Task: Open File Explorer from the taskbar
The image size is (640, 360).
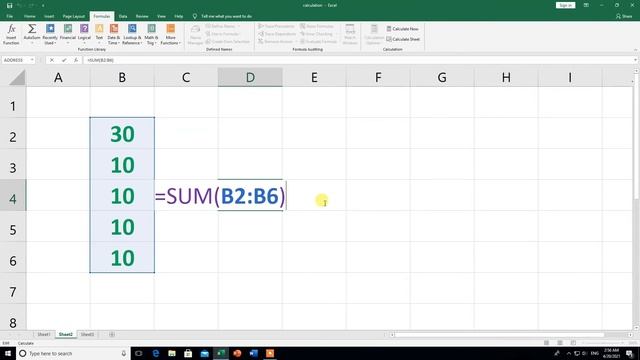Action: coord(172,353)
